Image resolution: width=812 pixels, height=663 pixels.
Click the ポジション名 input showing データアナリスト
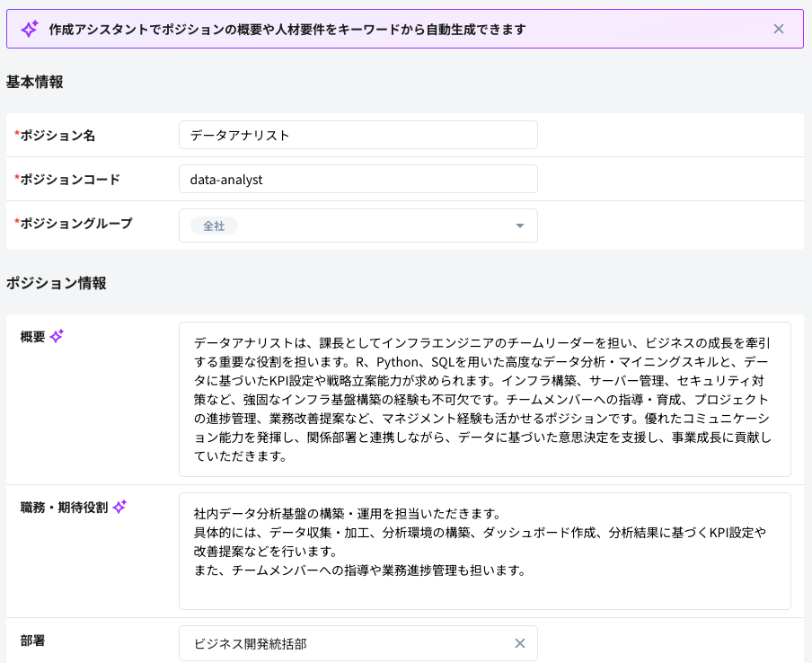point(357,134)
